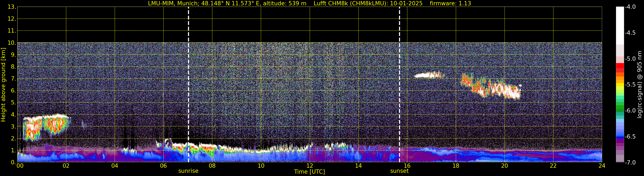Screen dimensions: 644x176
Task: Click the 12 km height tick label
Action: 12,19
